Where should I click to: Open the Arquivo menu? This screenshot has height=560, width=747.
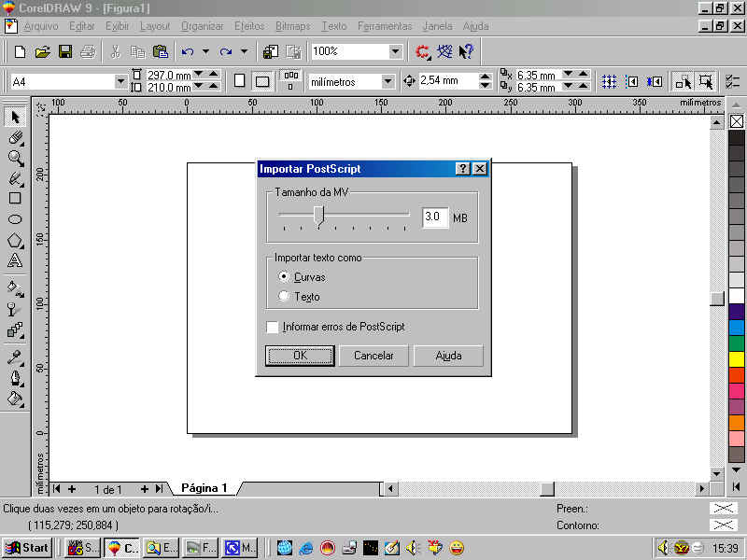(40, 26)
